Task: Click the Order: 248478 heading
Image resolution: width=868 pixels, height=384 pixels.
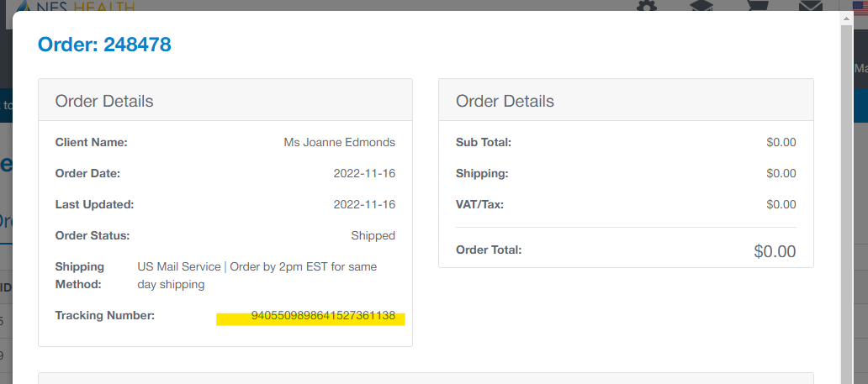Action: tap(104, 45)
